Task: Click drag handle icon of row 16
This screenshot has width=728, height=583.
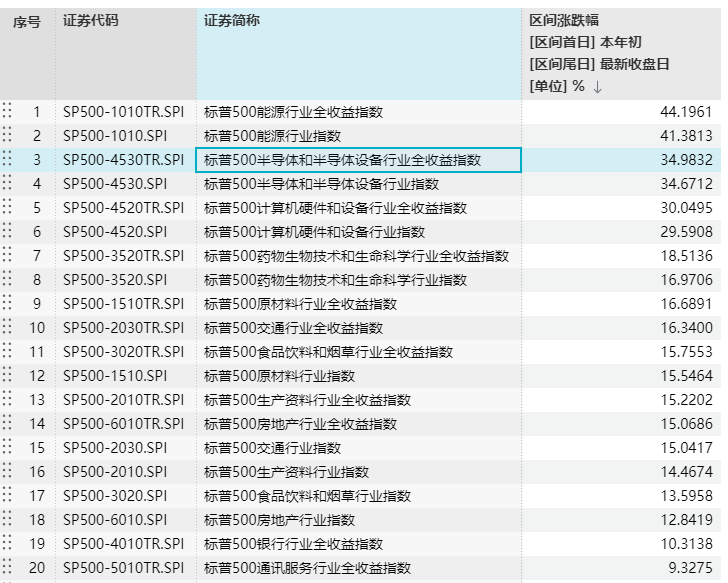Action: [x=7, y=471]
